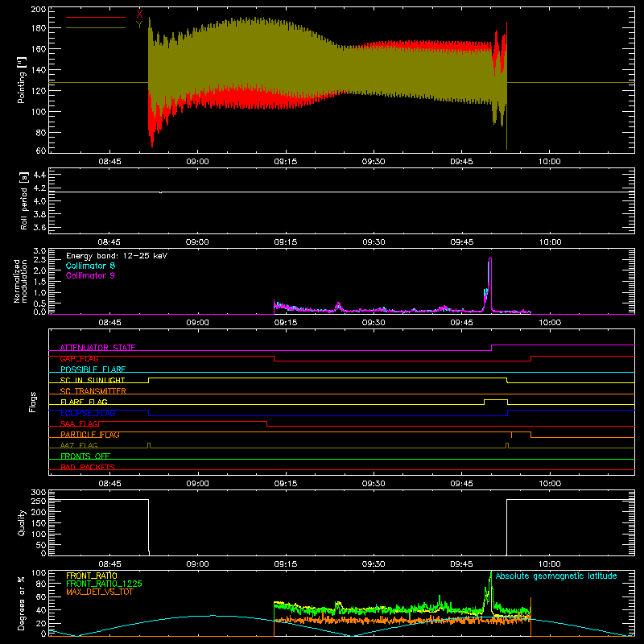Click the Roll period axis title
The width and height of the screenshot is (644, 644).
[24, 200]
